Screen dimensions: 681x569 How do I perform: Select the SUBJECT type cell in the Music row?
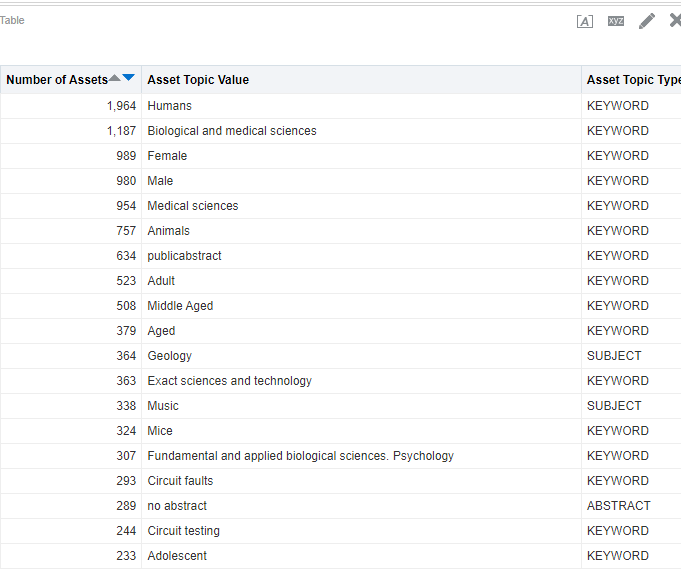coord(614,406)
